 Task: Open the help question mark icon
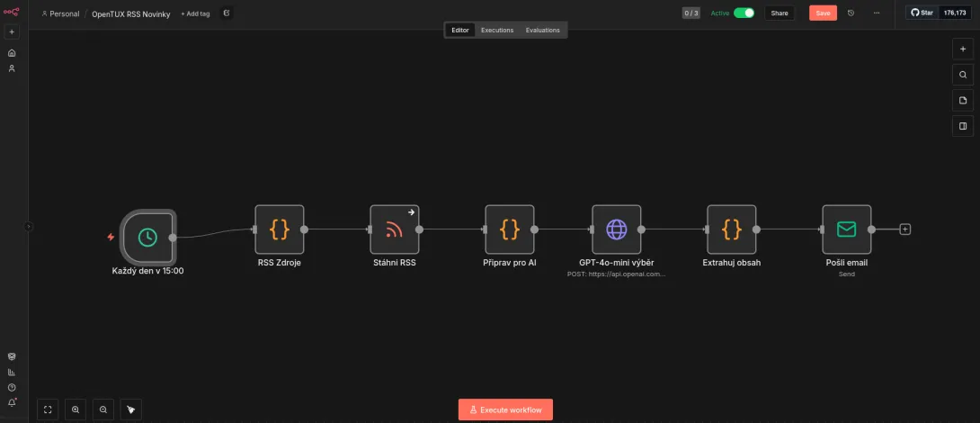12,388
